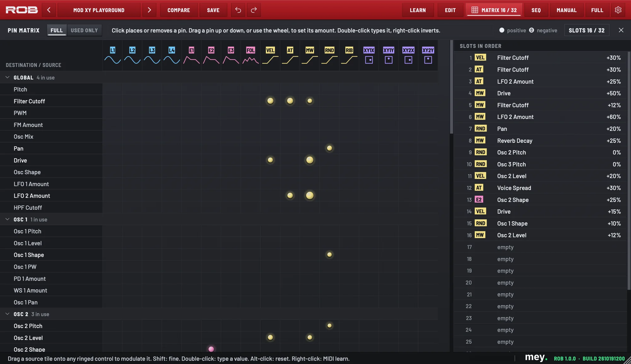This screenshot has height=364, width=631.
Task: Go to the previous preset with left arrow
Action: coord(49,10)
